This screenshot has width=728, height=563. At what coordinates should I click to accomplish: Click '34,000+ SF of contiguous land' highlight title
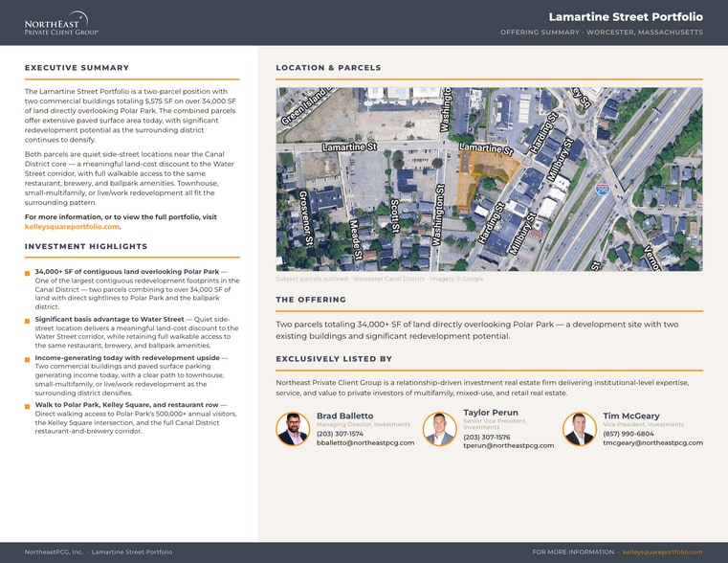[x=126, y=271]
